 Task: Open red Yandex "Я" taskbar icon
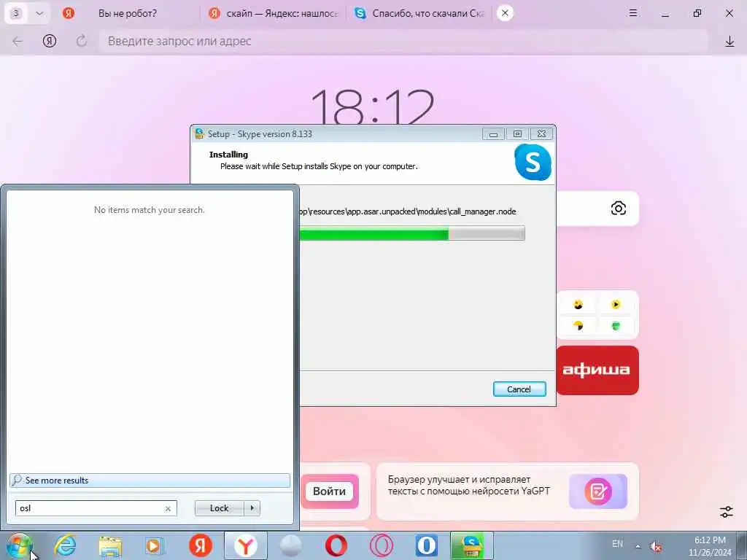coord(201,545)
